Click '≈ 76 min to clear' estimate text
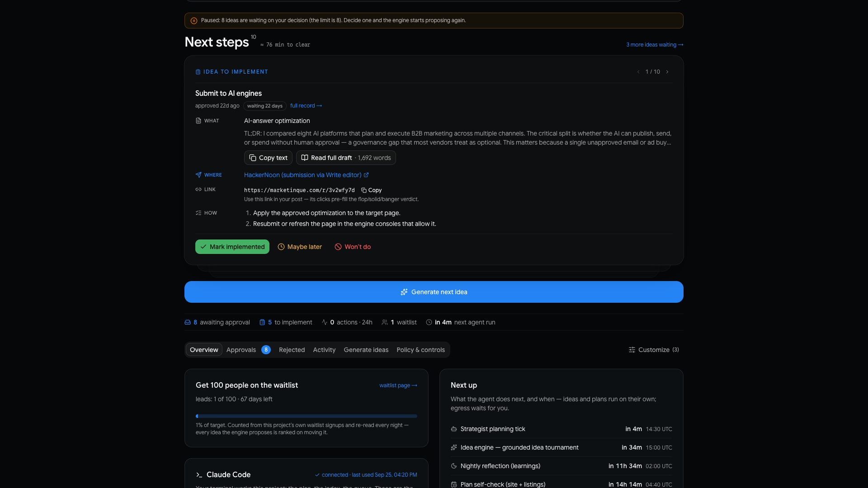Screen dimensions: 868x488 coord(285,45)
